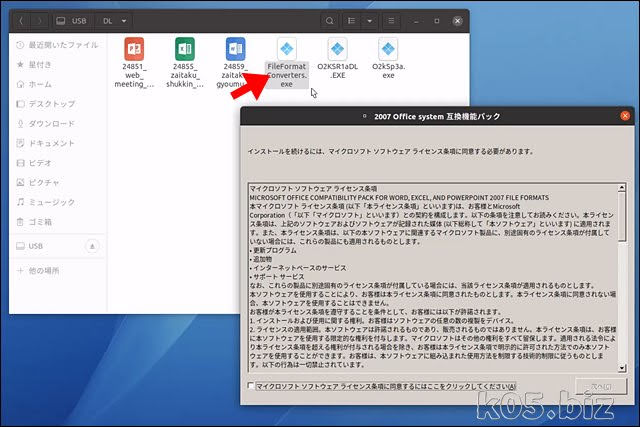Open Starred items in sidebar

pyautogui.click(x=58, y=64)
